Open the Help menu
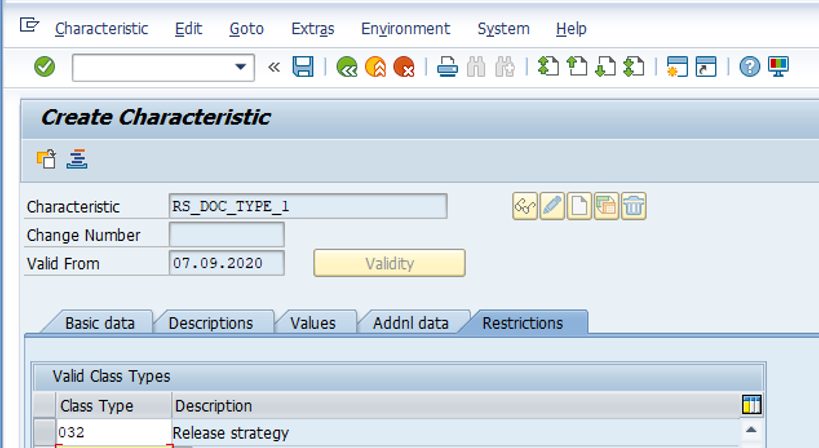 571,28
